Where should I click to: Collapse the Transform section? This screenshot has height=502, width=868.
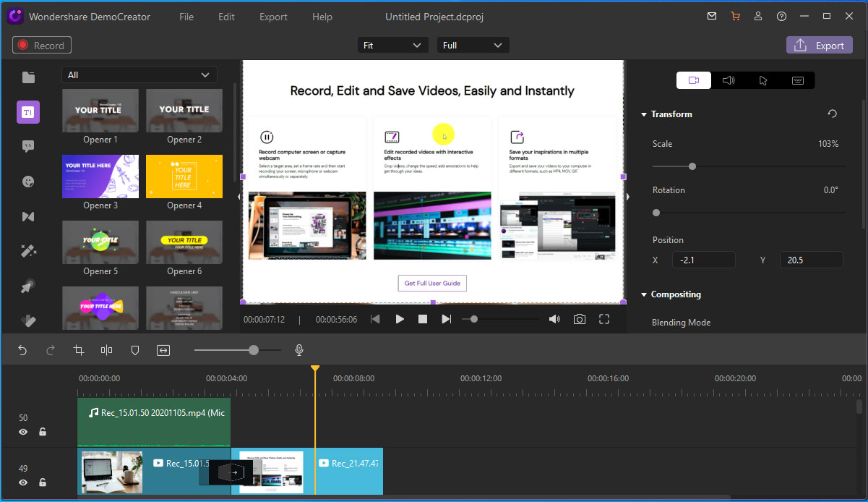644,114
